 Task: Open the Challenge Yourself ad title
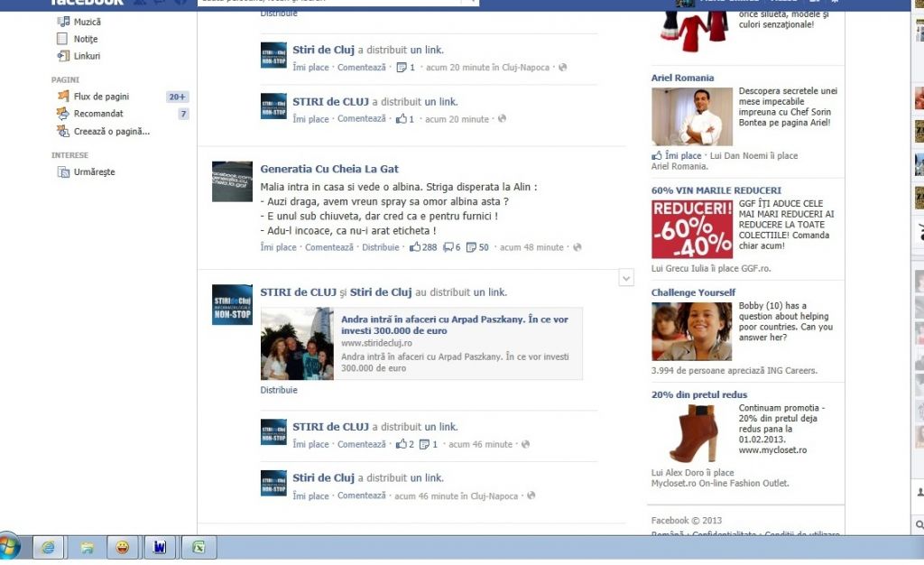[x=693, y=292]
